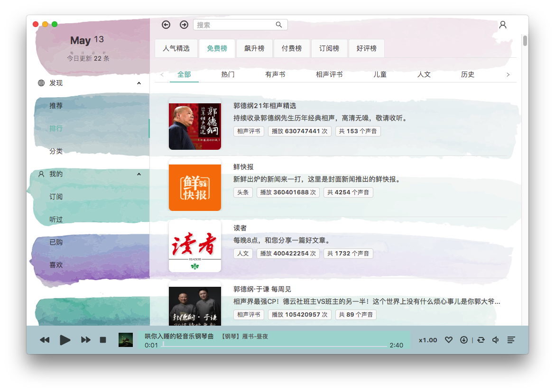The width and height of the screenshot is (555, 392).
Task: Open album title 郭德纲21年相声精选
Action: pos(265,106)
